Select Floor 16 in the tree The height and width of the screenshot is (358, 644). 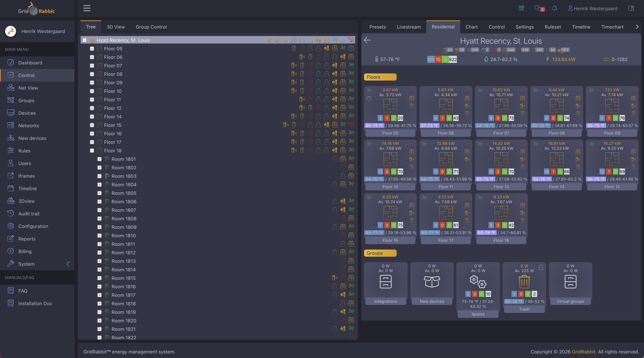(113, 134)
